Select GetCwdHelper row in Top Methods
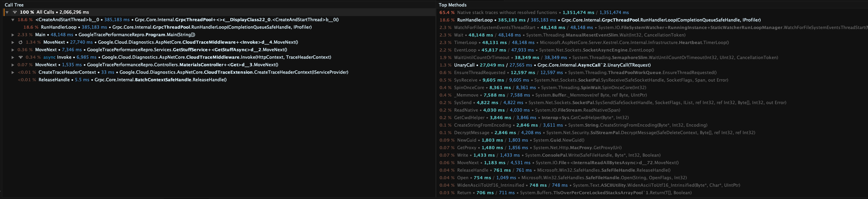The width and height of the screenshot is (868, 199). coord(652,118)
